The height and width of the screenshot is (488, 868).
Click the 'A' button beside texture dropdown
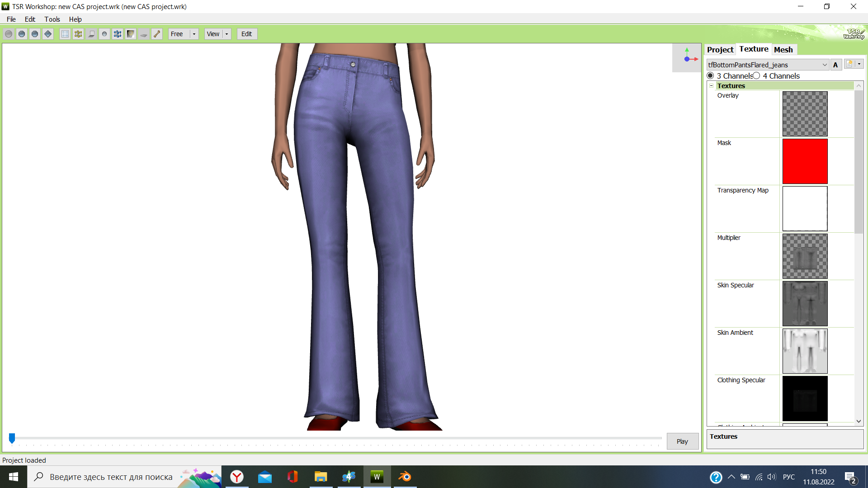point(835,65)
